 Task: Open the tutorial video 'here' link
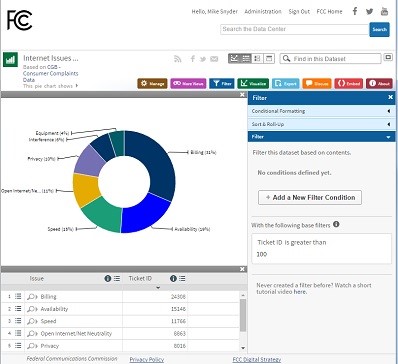(299, 292)
